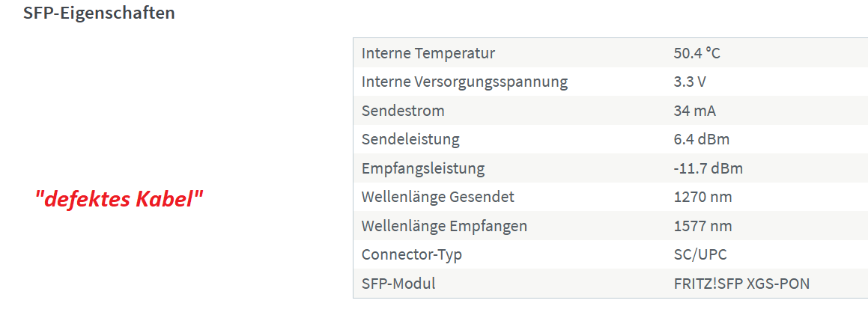
Task: Click the SC/UPC connector value
Action: (700, 255)
